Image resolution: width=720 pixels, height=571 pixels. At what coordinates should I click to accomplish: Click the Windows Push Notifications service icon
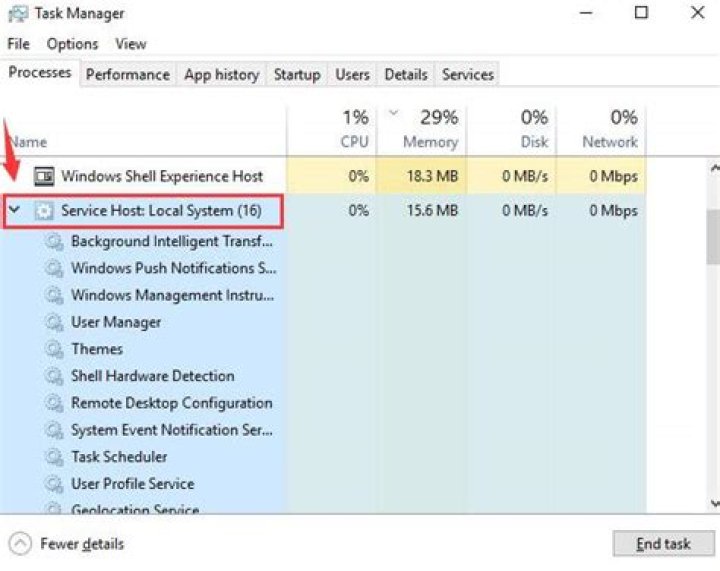[x=54, y=269]
